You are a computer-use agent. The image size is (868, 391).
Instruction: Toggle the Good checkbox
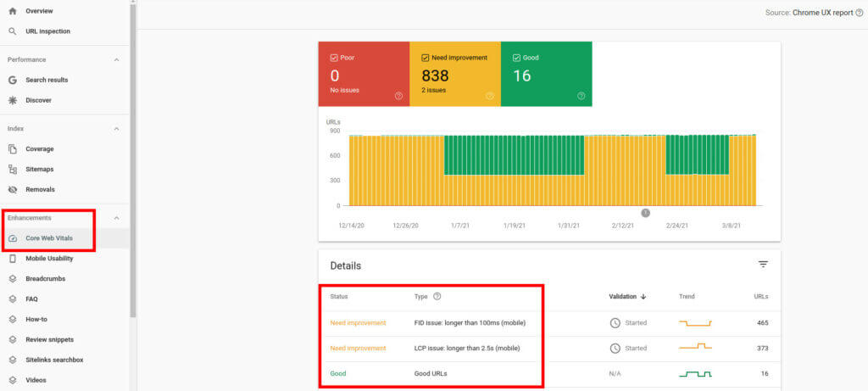(x=516, y=58)
